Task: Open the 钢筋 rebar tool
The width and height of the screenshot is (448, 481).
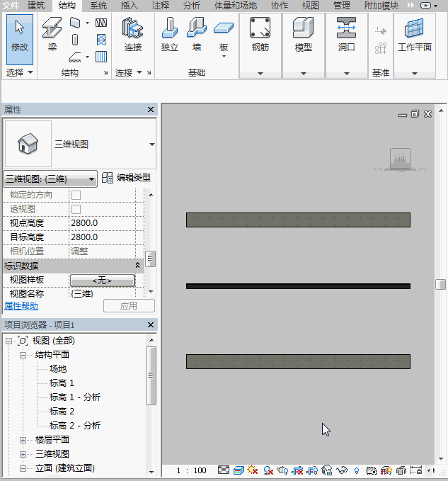Action: [260, 35]
